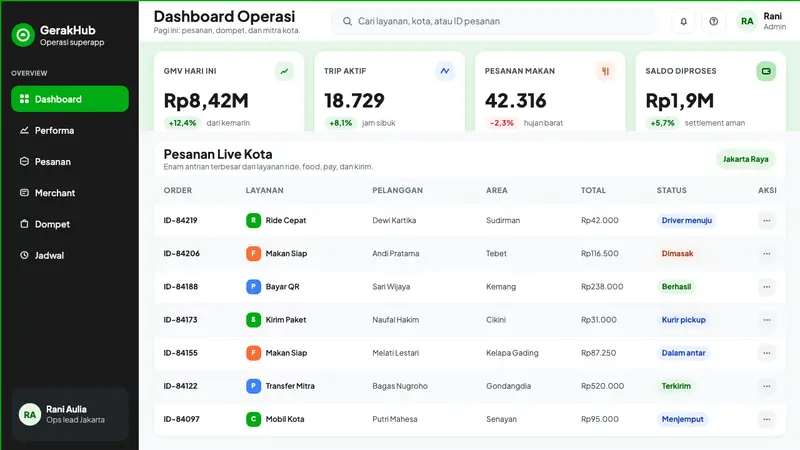Open notifications bell icon
Screen dimensions: 800x450
click(683, 21)
